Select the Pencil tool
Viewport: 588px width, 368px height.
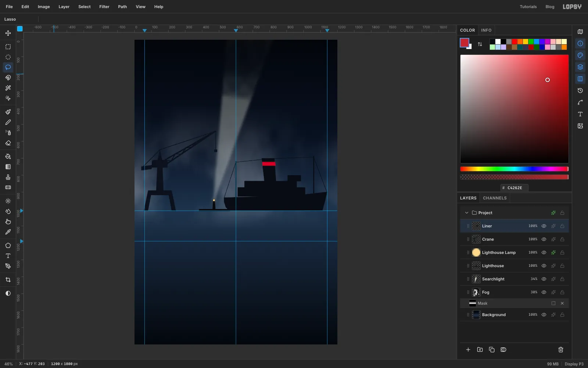8,122
